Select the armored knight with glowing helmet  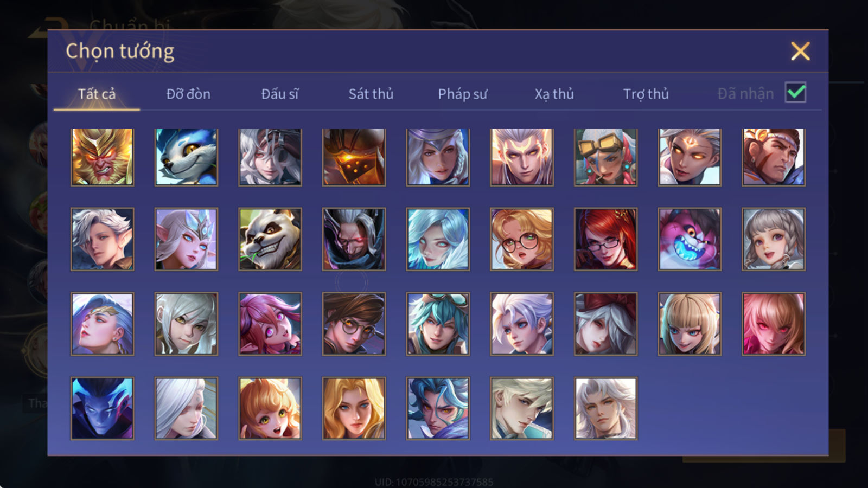354,157
